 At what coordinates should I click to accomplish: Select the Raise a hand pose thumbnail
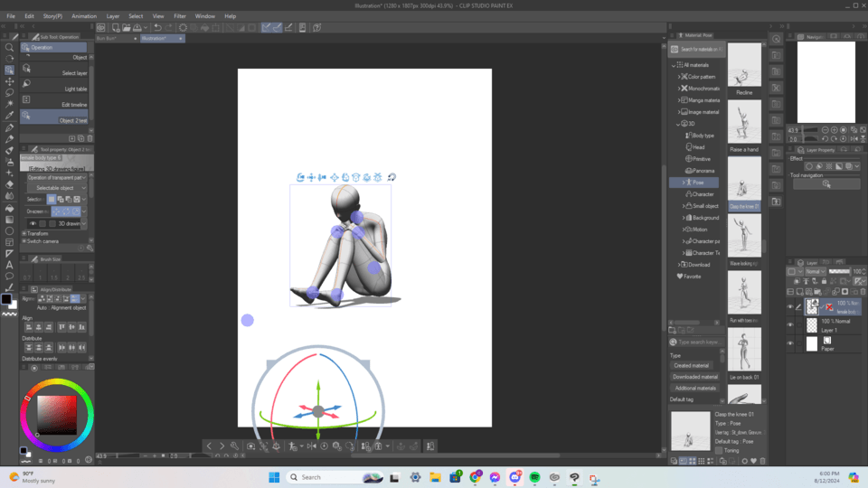pyautogui.click(x=744, y=122)
